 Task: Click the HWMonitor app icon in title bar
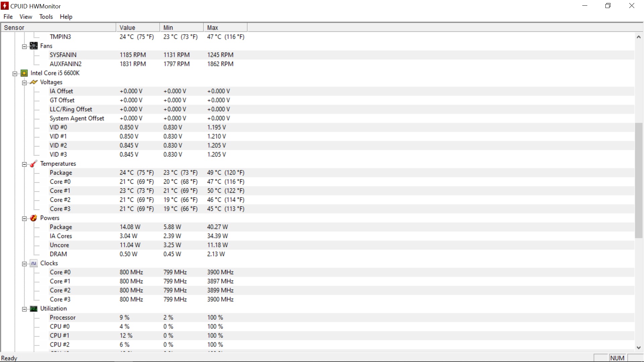pos(5,6)
